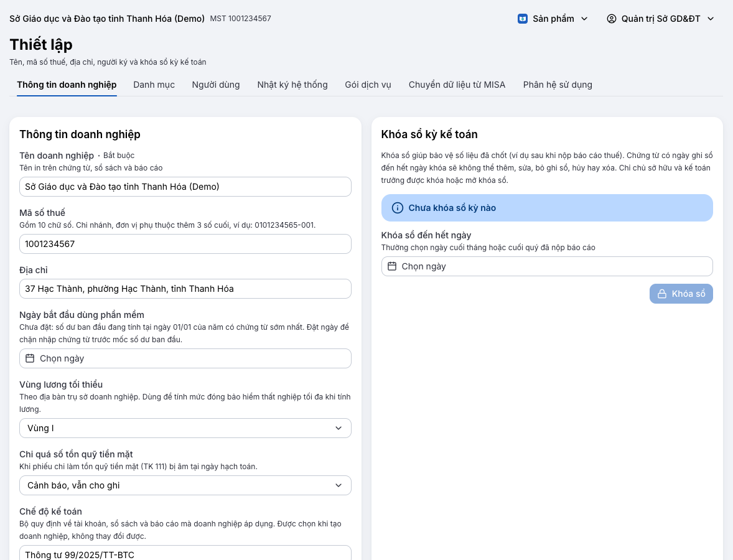The height and width of the screenshot is (560, 733).
Task: Click the blue Sản phẩm product icon
Action: coord(523,19)
